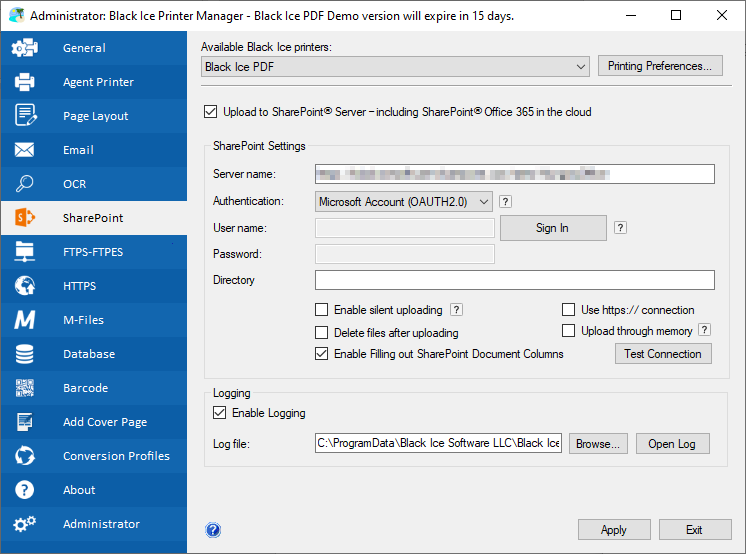The image size is (746, 554).
Task: Uncheck Enable Filling out SharePoint Document Columns
Action: (x=322, y=354)
